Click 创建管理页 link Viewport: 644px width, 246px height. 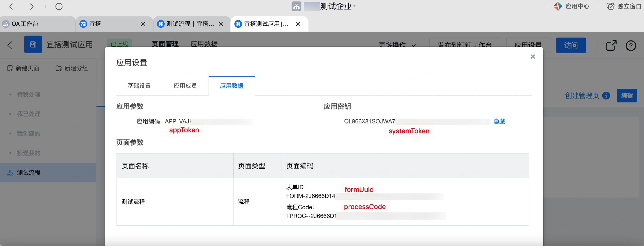(x=582, y=95)
